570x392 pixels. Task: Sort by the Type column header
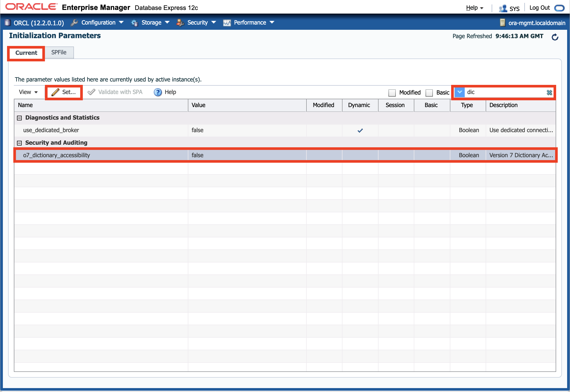click(x=468, y=105)
